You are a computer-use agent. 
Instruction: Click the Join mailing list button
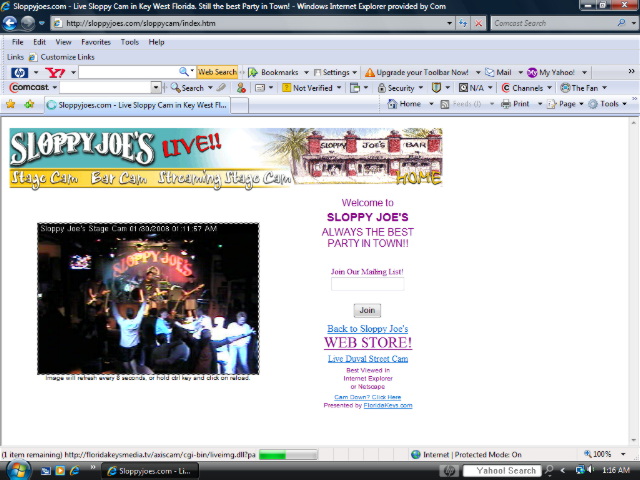[367, 310]
